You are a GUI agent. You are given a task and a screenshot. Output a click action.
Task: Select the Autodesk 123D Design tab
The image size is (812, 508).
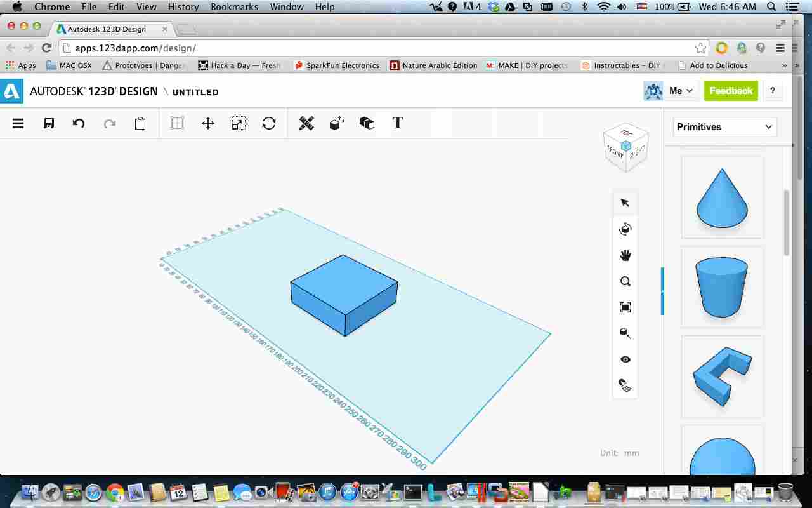(111, 29)
